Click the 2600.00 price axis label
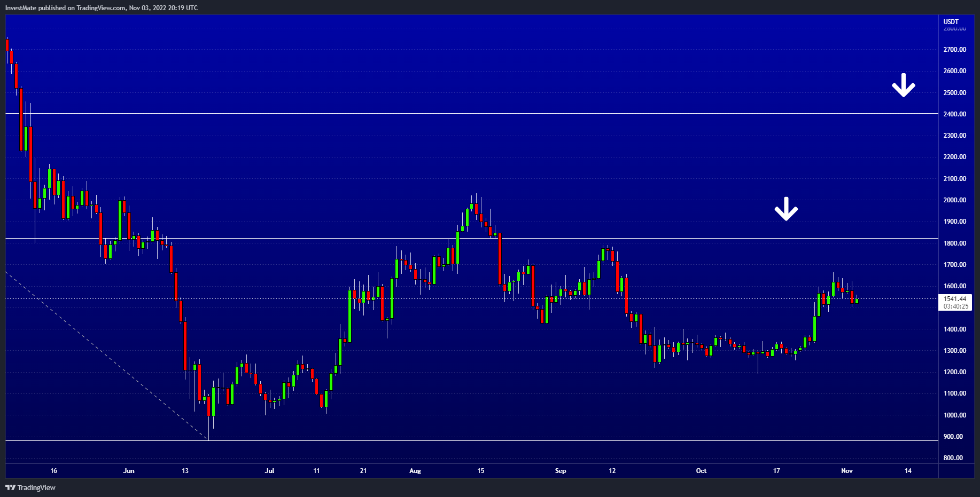The width and height of the screenshot is (980, 497). (x=955, y=71)
